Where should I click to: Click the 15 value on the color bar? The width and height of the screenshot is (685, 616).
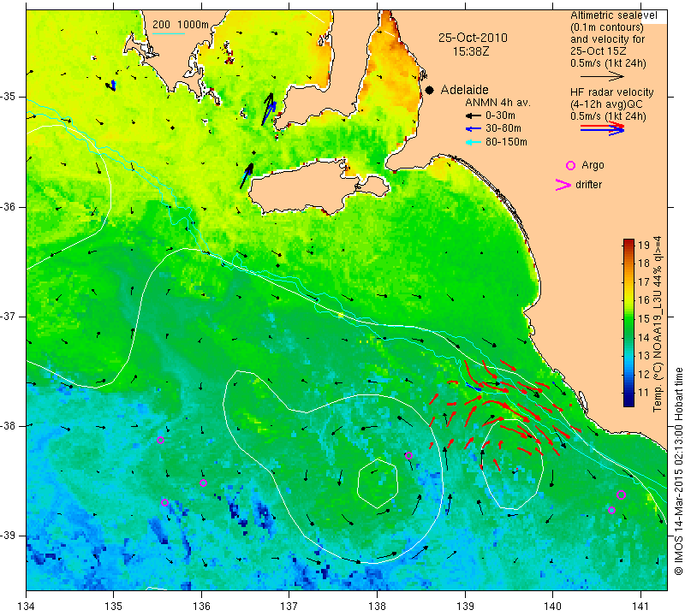[x=644, y=319]
